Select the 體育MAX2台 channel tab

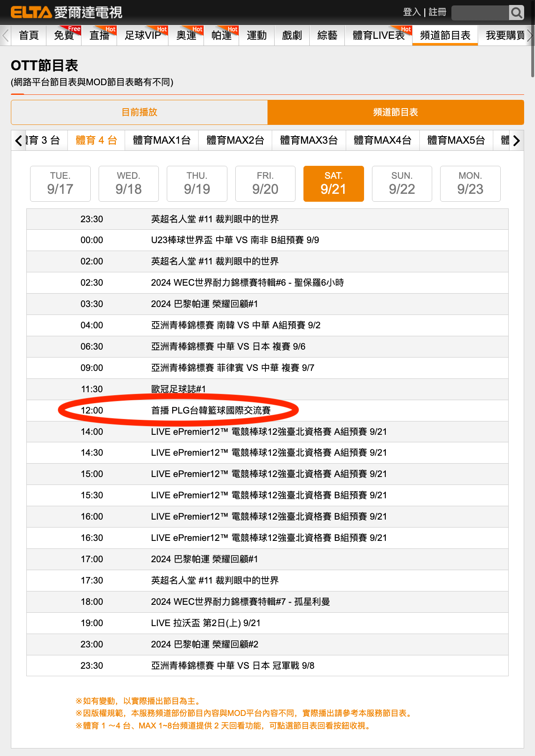(235, 140)
